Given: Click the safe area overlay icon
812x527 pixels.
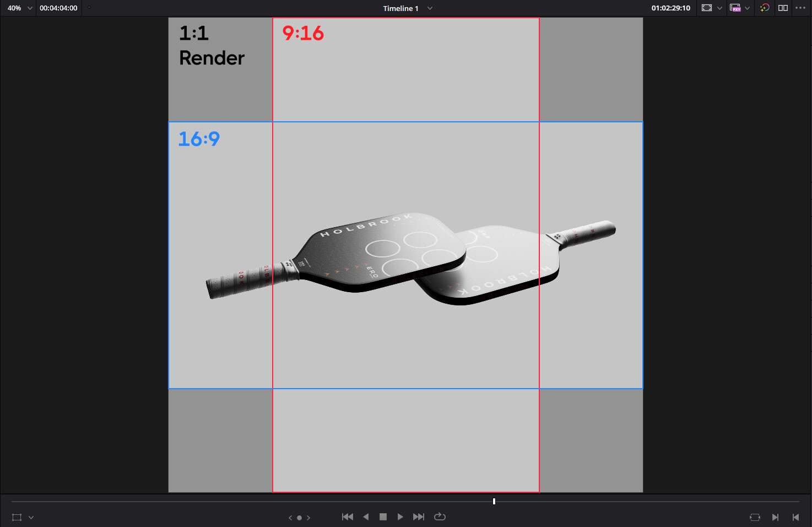Looking at the screenshot, I should coord(707,8).
